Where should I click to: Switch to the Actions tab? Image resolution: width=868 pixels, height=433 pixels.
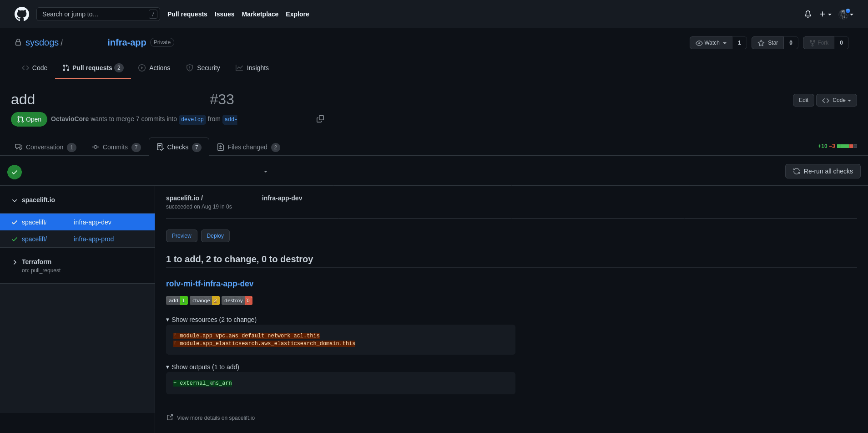click(154, 68)
